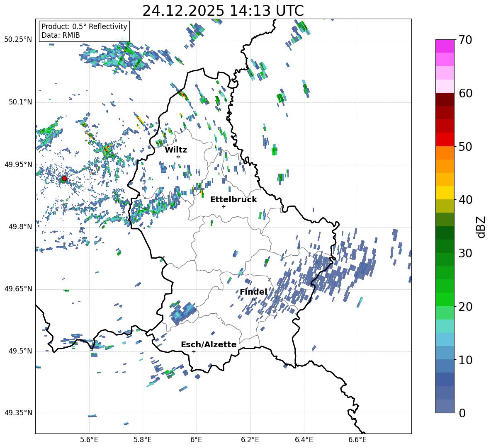Click the Ettelbruck station cross marker
The height and width of the screenshot is (448, 491).
click(224, 206)
